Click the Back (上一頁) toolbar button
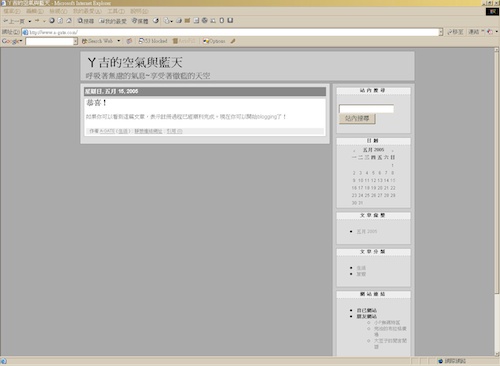 click(14, 21)
